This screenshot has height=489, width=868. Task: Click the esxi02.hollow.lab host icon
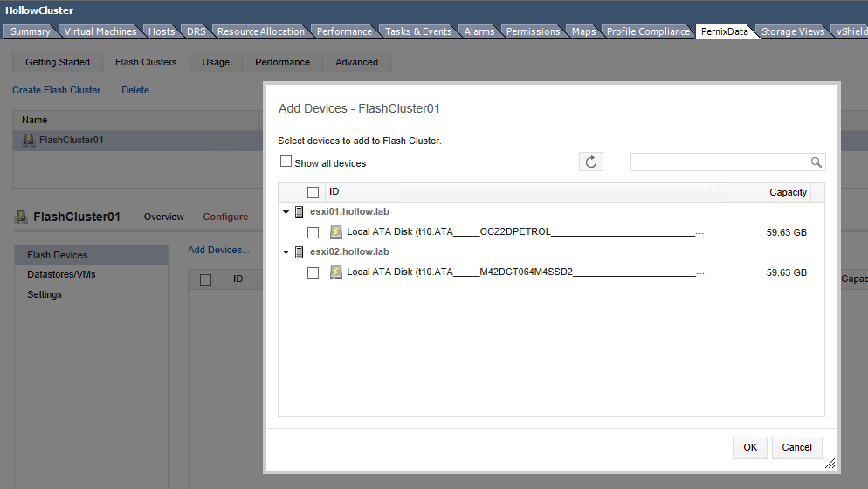[300, 252]
